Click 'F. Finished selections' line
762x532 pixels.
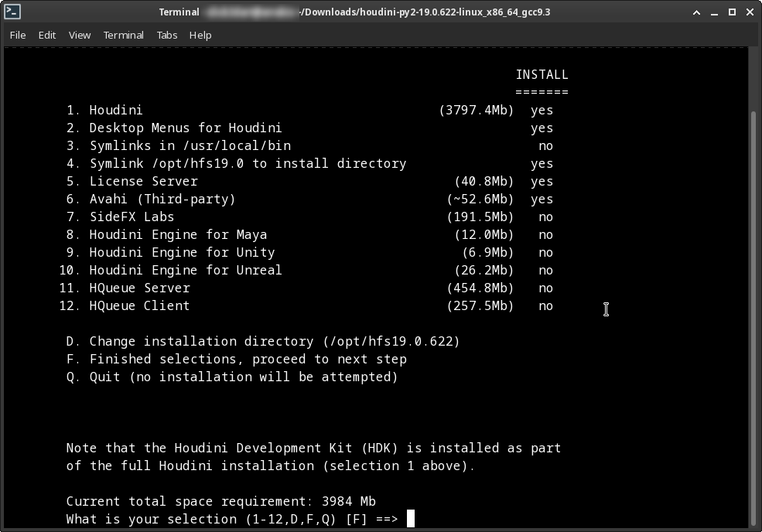(x=236, y=359)
